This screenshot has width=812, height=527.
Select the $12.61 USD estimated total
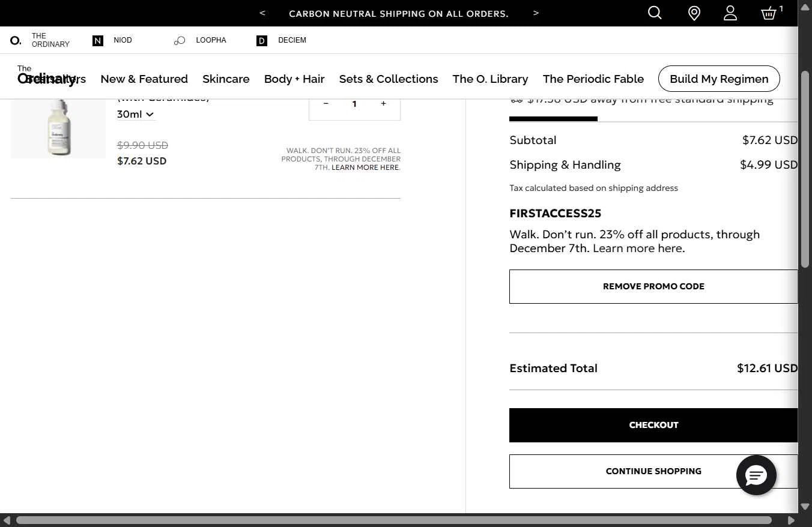(x=767, y=368)
